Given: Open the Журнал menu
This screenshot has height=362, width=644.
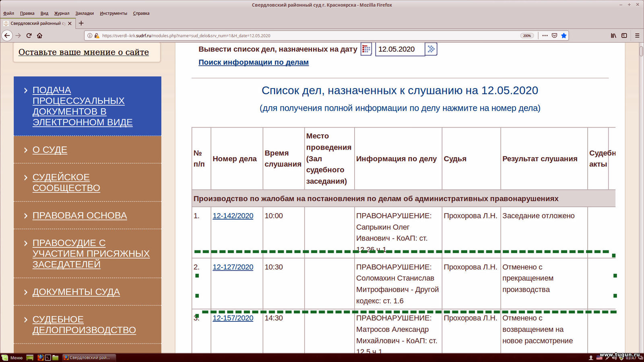Looking at the screenshot, I should (62, 13).
